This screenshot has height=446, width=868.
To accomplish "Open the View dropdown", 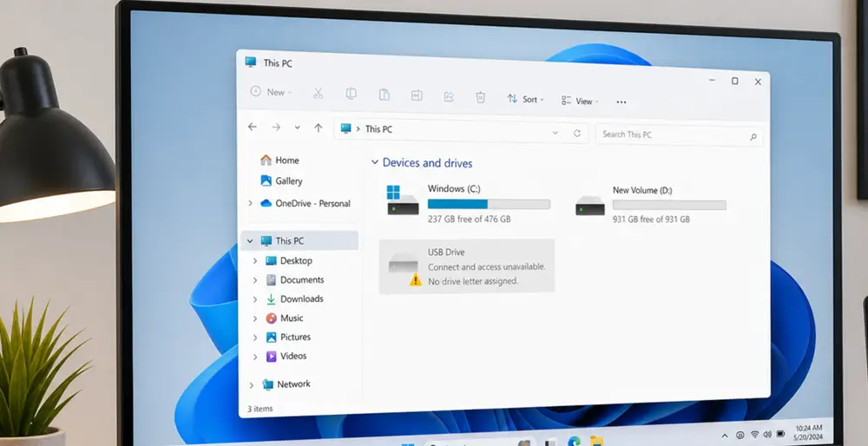I will [x=580, y=101].
